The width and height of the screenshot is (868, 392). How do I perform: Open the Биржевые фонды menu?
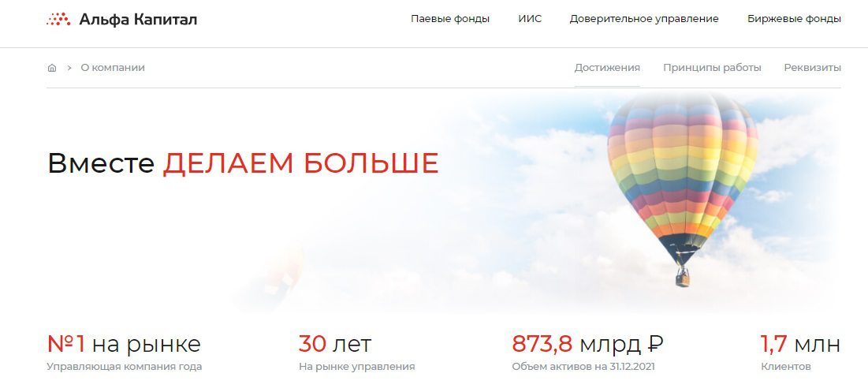coord(794,19)
